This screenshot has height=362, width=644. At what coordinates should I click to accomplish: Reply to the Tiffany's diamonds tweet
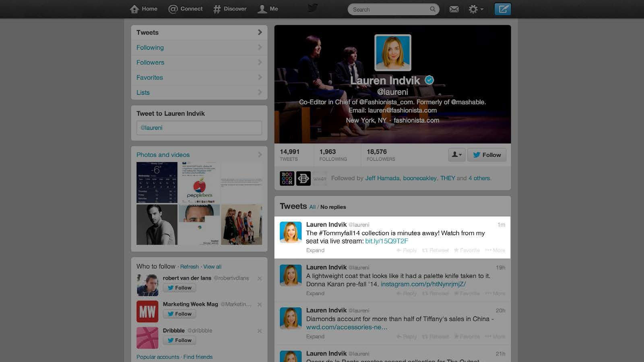407,336
